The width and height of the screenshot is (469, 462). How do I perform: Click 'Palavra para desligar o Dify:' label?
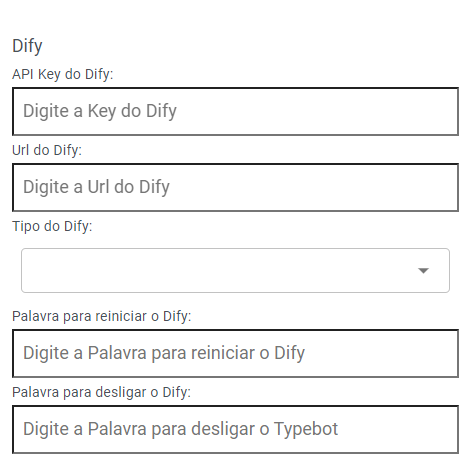[x=101, y=392]
